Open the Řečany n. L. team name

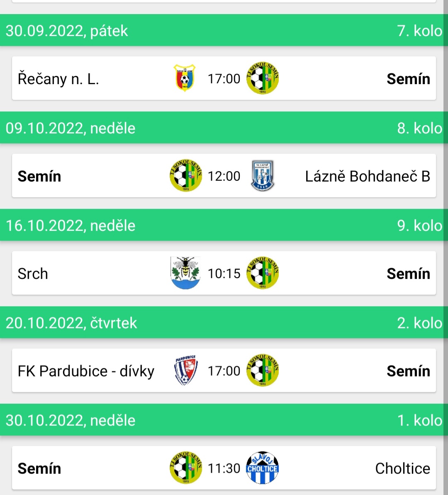click(58, 79)
